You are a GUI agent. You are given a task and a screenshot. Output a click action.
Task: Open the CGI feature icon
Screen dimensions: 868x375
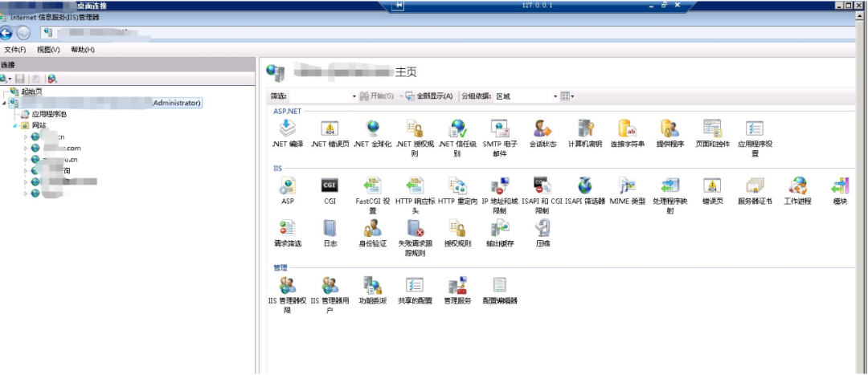tap(330, 185)
